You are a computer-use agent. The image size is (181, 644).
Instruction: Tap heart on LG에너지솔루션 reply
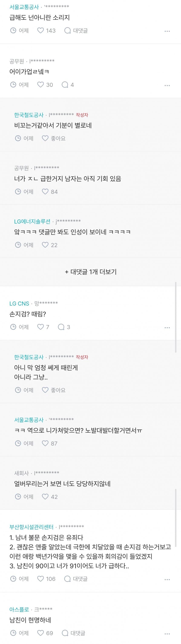(x=45, y=245)
